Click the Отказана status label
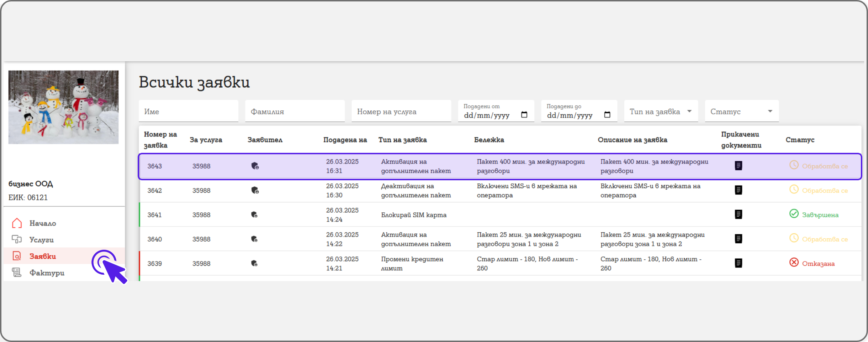The width and height of the screenshot is (868, 342). point(818,263)
